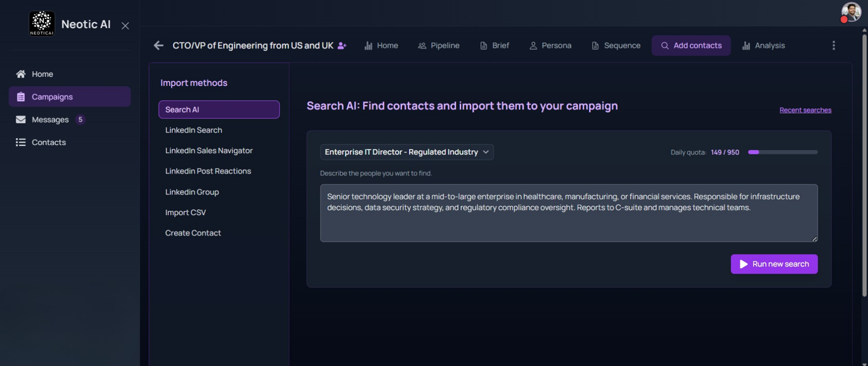Open Home in the left sidebar
The image size is (868, 366).
click(70, 74)
